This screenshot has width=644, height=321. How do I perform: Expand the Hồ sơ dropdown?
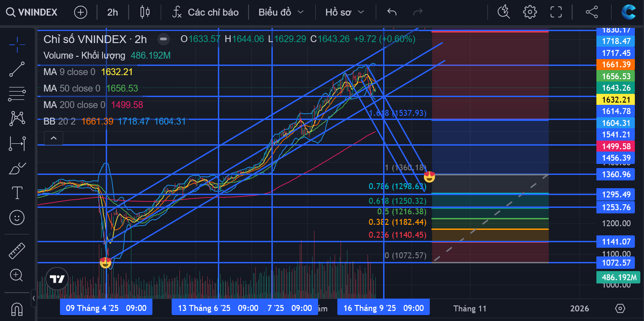coord(344,12)
